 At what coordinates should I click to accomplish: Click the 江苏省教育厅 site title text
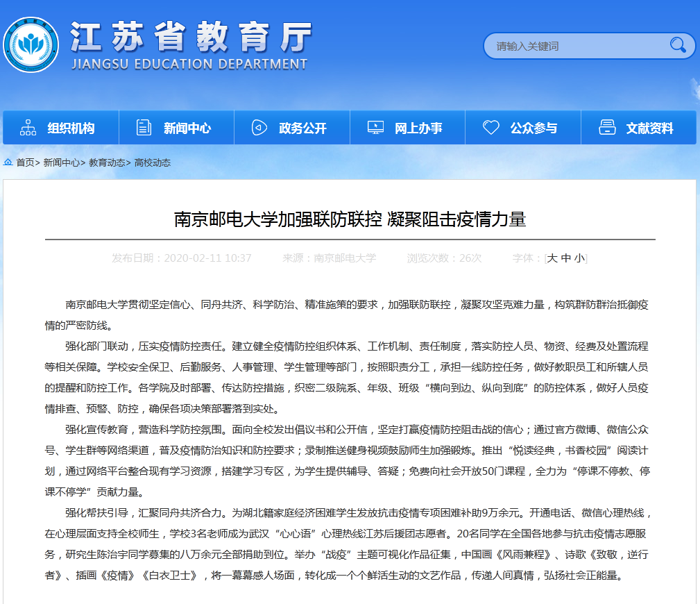click(191, 37)
